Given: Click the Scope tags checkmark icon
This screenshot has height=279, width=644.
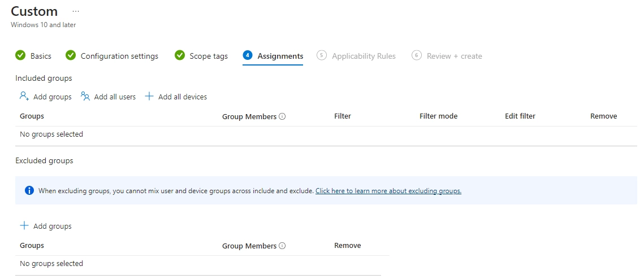Looking at the screenshot, I should (180, 55).
